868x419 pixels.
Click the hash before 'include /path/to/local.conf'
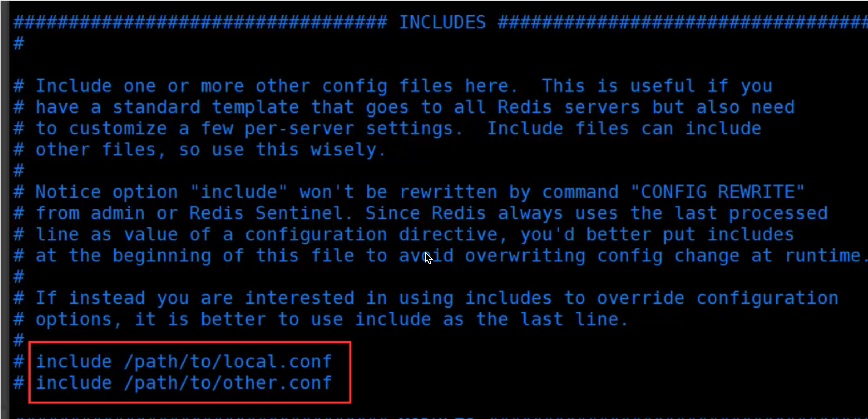[x=19, y=362]
